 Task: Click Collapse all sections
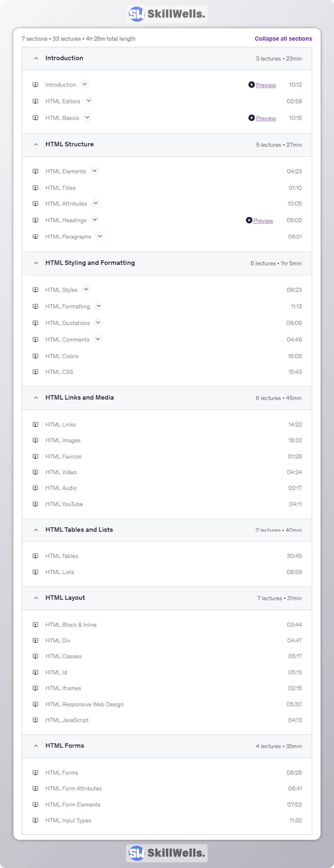(x=283, y=39)
